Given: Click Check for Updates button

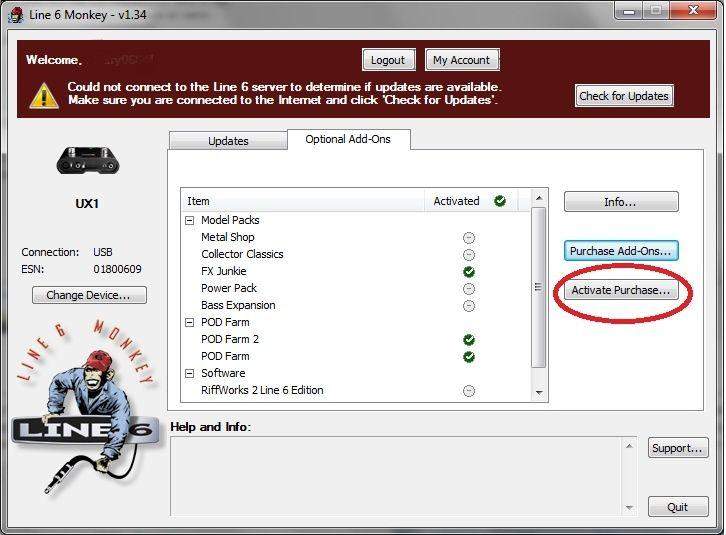Looking at the screenshot, I should coord(624,96).
